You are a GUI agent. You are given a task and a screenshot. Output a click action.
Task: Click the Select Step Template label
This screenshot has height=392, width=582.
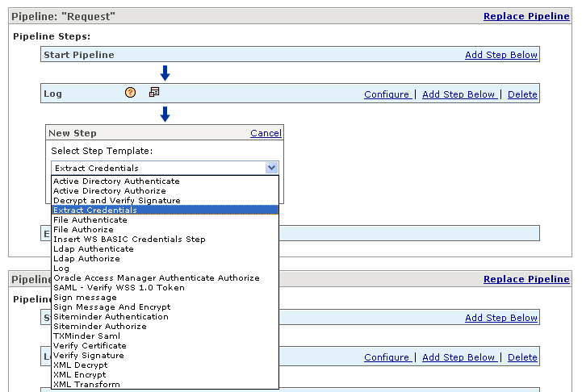(102, 151)
